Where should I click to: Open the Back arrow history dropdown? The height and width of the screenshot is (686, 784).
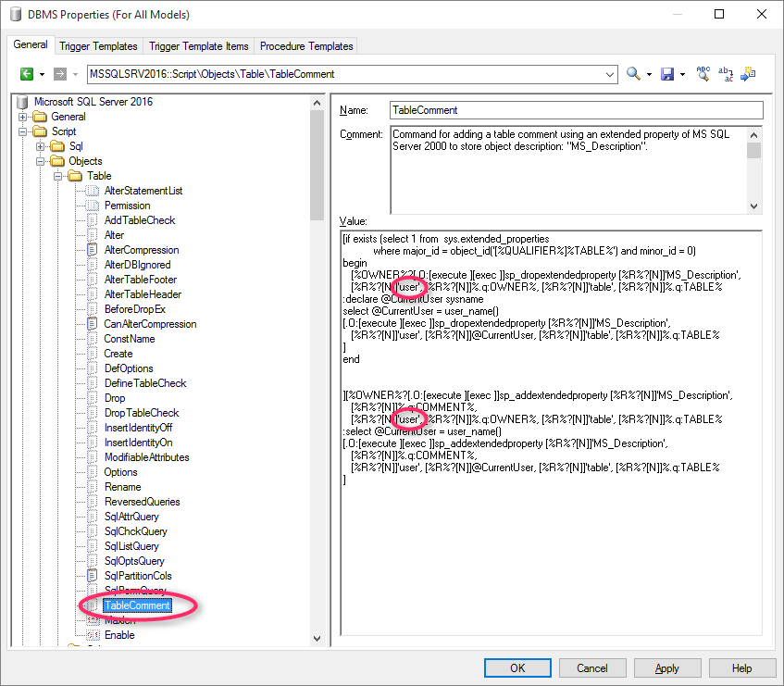tap(42, 74)
